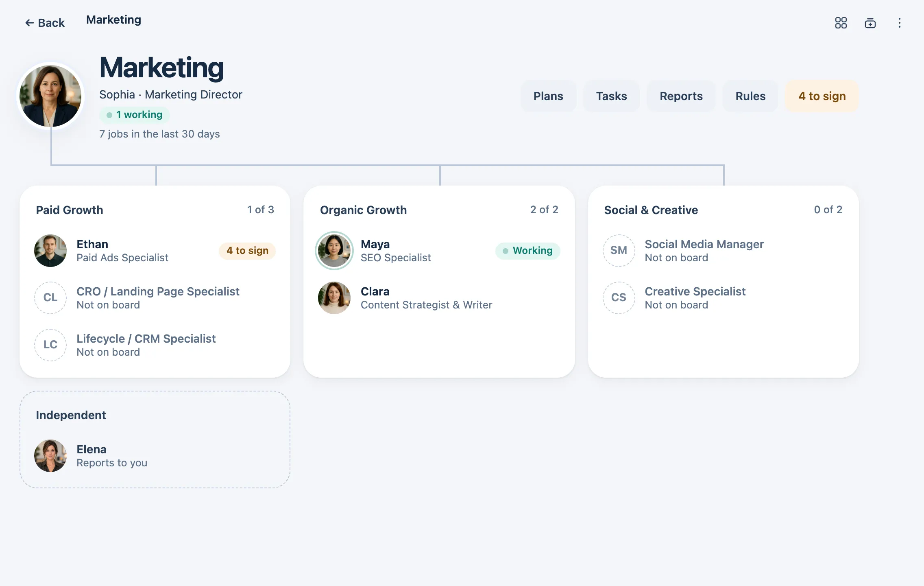Viewport: 924px width, 586px height.
Task: Click Maya's Working status badge
Action: tap(527, 251)
